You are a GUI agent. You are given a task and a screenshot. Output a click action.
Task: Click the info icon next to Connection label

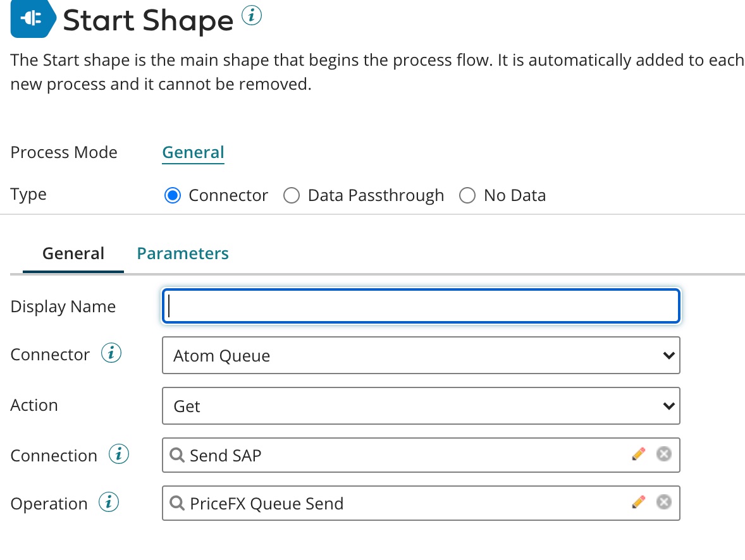(119, 454)
